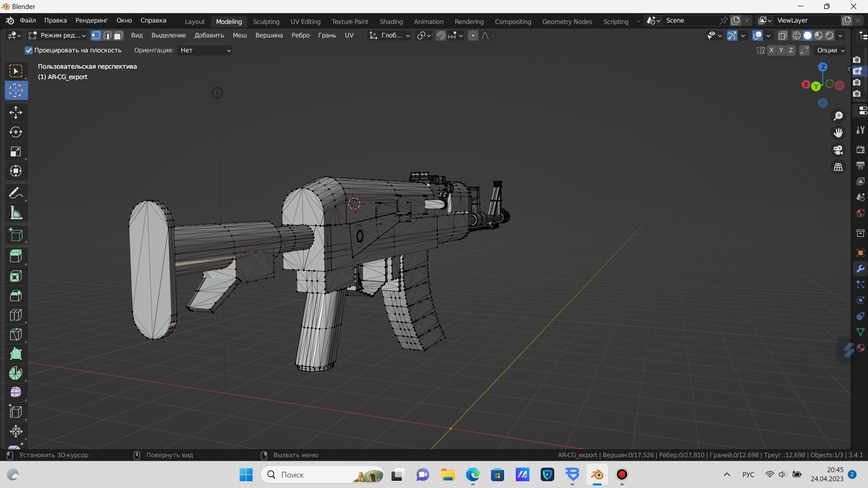This screenshot has height=488, width=868.
Task: Select the Rotate tool
Action: tap(16, 132)
